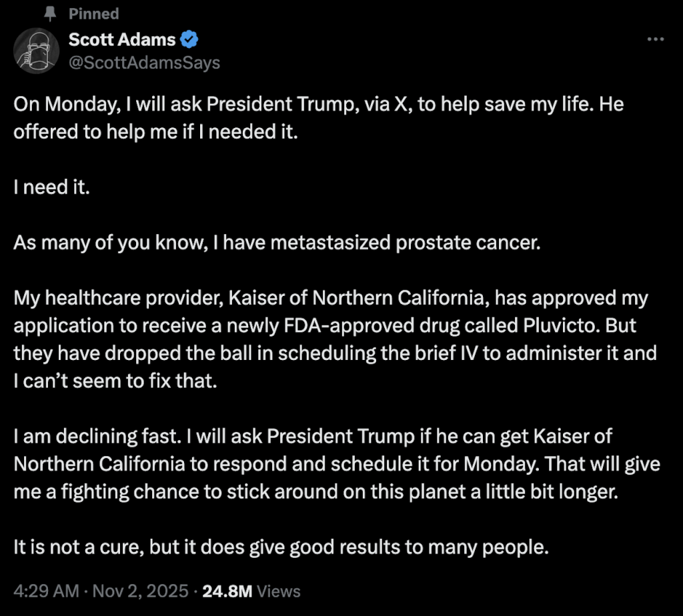Open Scott Adams' profile avatar
Viewport: 683px width, 616px height.
(x=36, y=51)
